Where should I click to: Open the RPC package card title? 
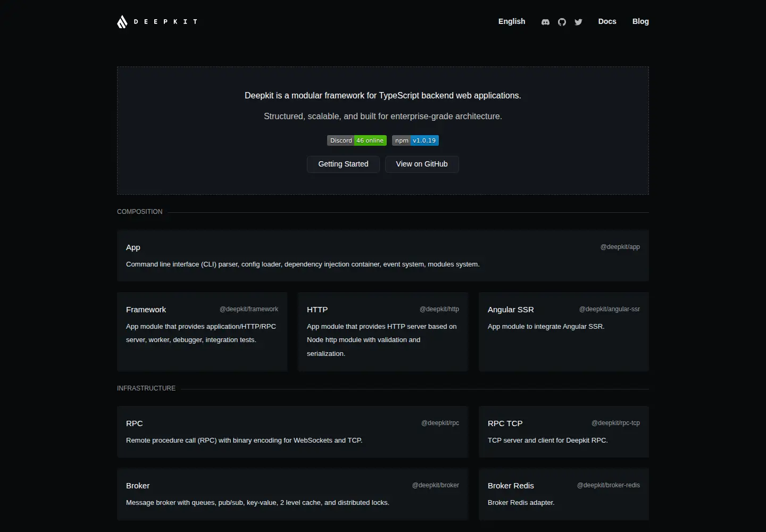134,423
